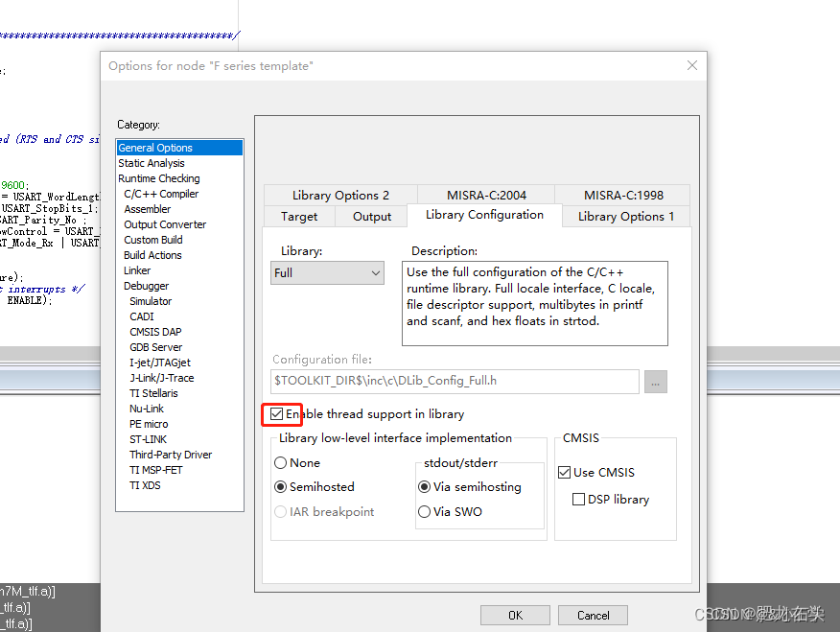This screenshot has width=840, height=632.
Task: Switch to the Output tab
Action: [x=372, y=217]
